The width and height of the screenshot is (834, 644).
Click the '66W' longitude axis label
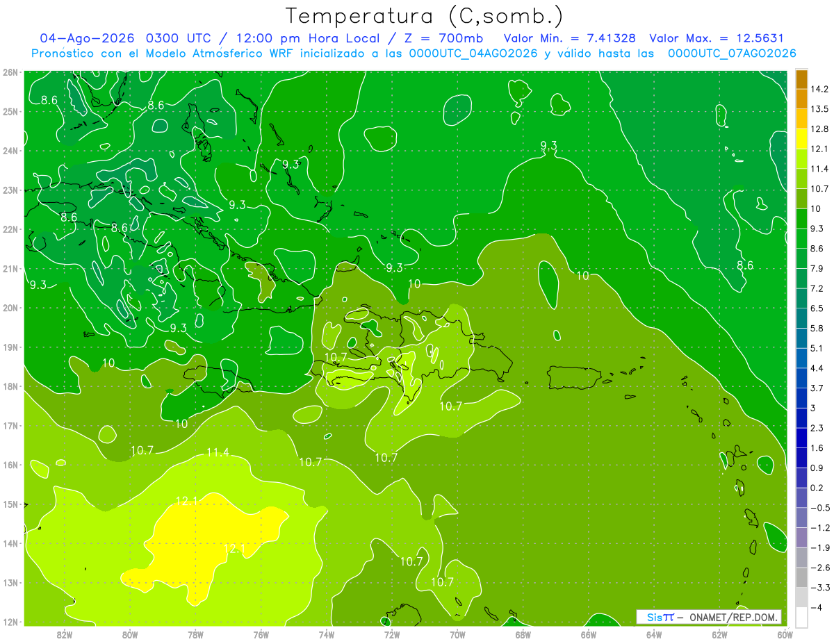(x=588, y=635)
